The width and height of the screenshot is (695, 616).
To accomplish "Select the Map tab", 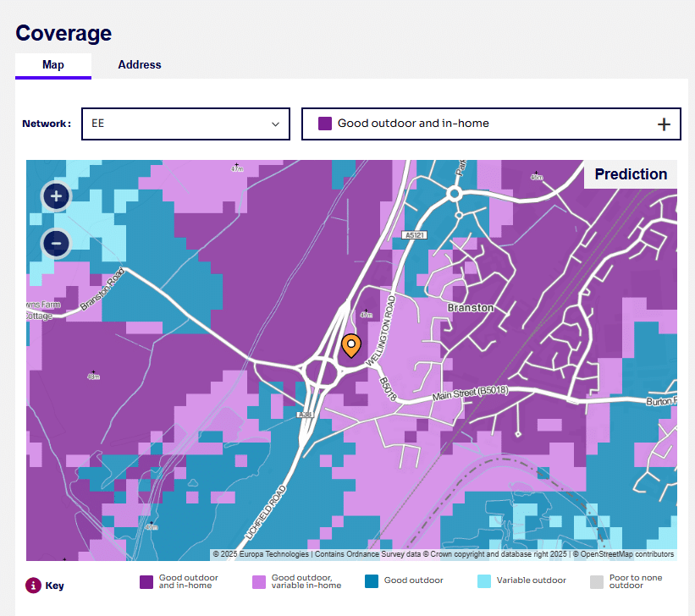I will pos(53,65).
